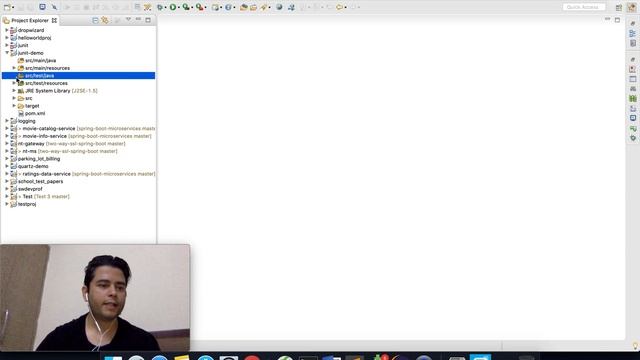Expand the logging project

click(7, 121)
